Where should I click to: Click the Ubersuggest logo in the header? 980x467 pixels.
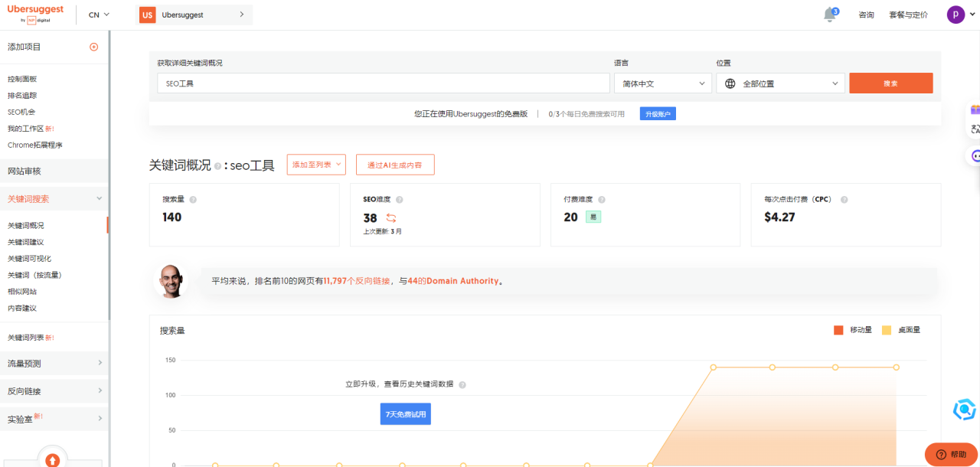tap(35, 15)
